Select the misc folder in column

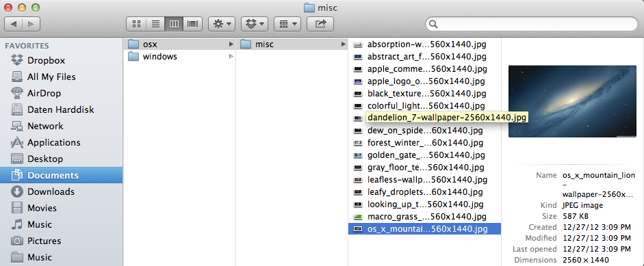pyautogui.click(x=292, y=44)
